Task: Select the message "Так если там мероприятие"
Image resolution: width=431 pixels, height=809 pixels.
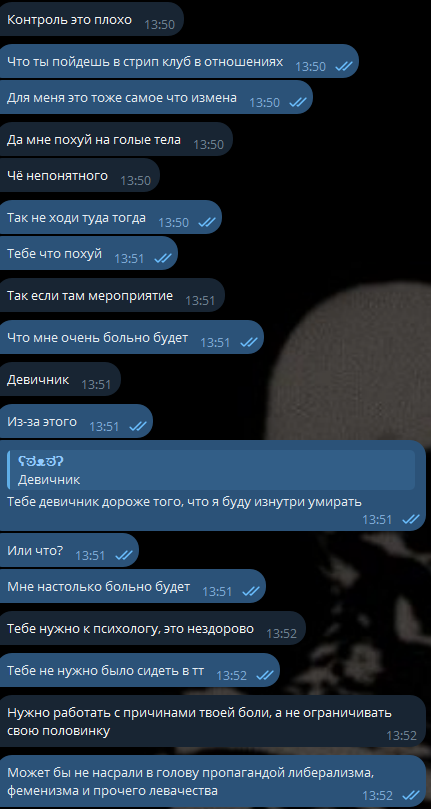Action: click(112, 296)
